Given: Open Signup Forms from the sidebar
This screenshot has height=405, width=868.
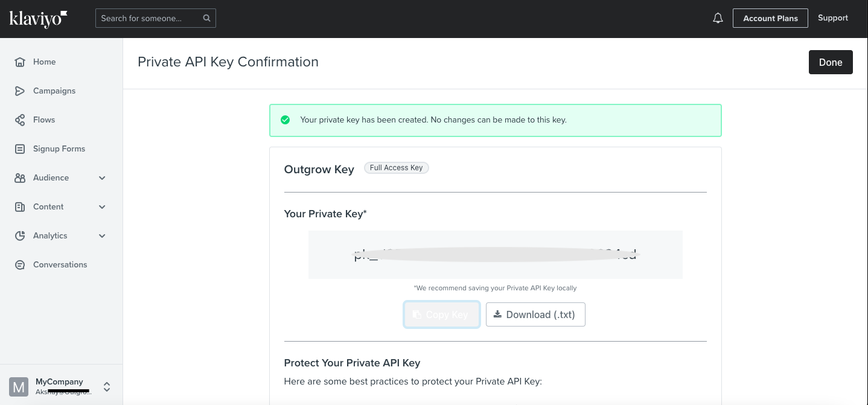Looking at the screenshot, I should coord(59,149).
